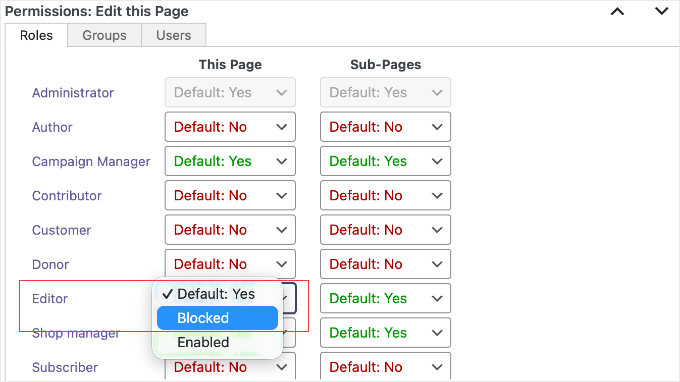Open Customer Sub-Pages dropdown
Viewport: 680px width, 382px height.
(385, 229)
